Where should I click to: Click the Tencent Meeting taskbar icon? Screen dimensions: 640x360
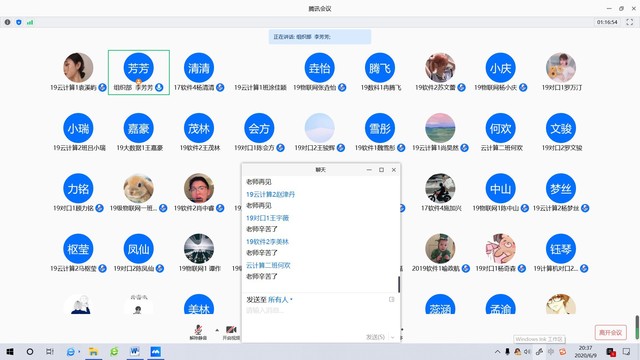click(x=156, y=351)
